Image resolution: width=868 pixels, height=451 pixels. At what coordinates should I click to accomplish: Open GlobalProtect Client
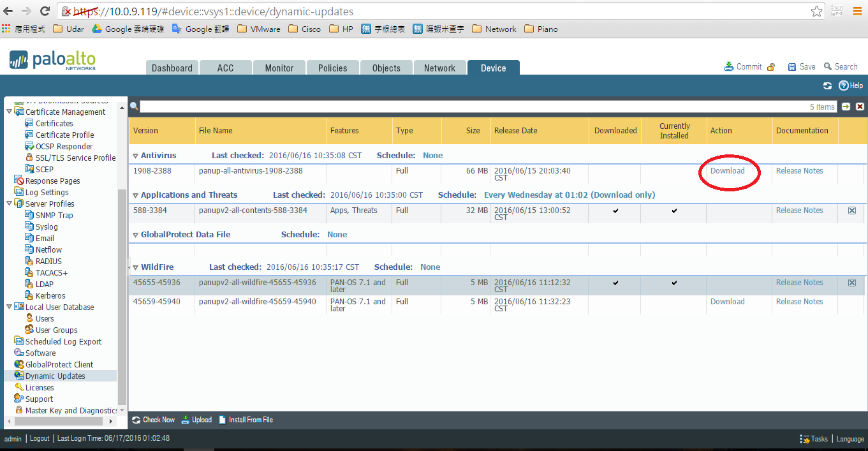click(59, 365)
